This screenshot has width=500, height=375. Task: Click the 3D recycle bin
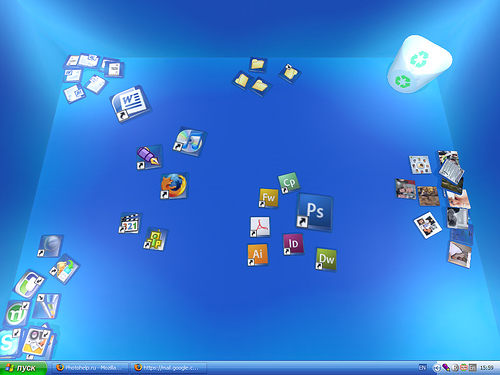pyautogui.click(x=419, y=63)
